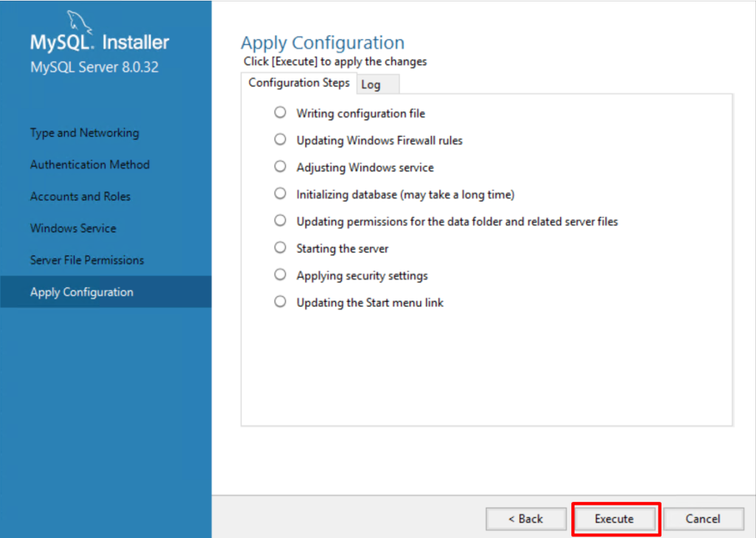This screenshot has height=538, width=756.
Task: Click the 'MySQL. Installer' title text
Action: [100, 42]
